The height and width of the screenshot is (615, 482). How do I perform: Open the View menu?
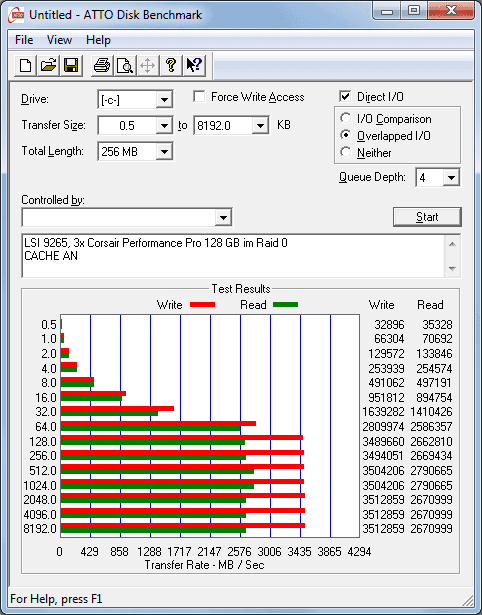click(x=59, y=40)
